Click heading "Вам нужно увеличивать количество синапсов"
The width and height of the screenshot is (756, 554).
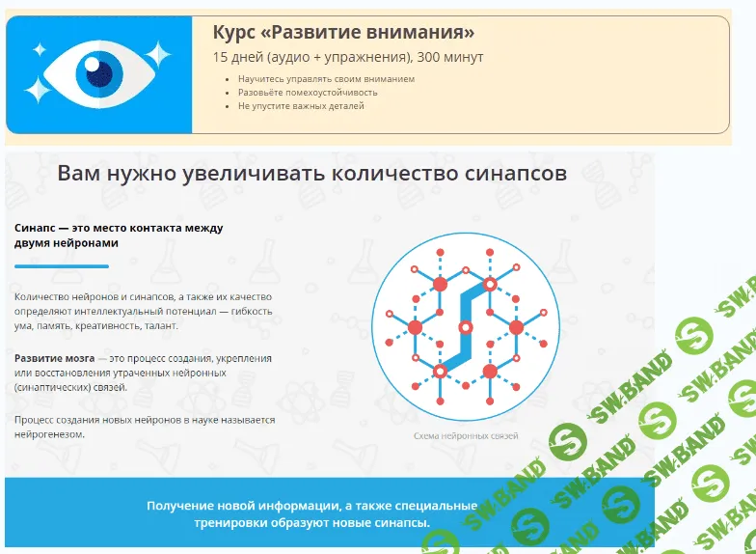point(311,174)
